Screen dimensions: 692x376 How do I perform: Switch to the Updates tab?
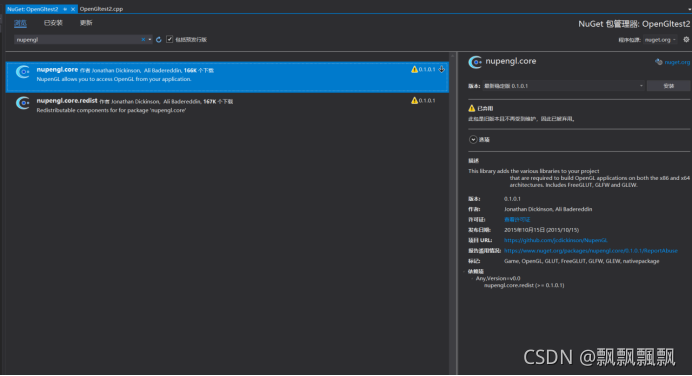(86, 23)
